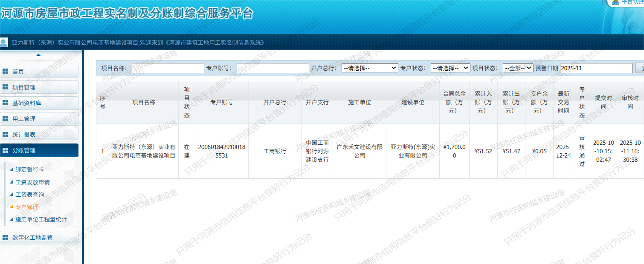The width and height of the screenshot is (644, 264).
Task: Click the 预警日期 field showing 2025-11
Action: click(x=596, y=68)
